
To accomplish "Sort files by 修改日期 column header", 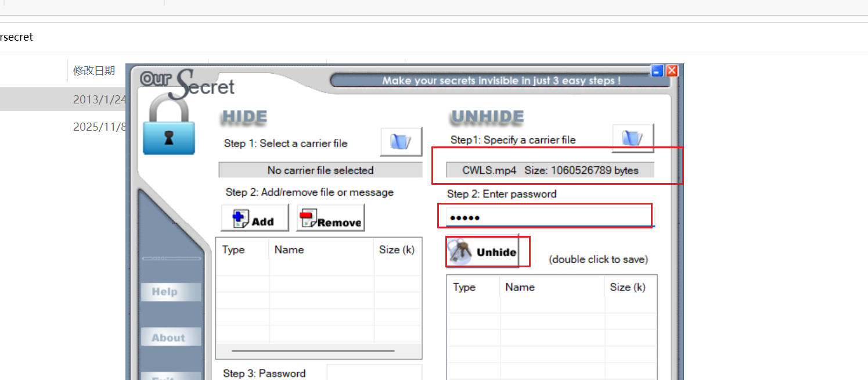I will coord(94,71).
